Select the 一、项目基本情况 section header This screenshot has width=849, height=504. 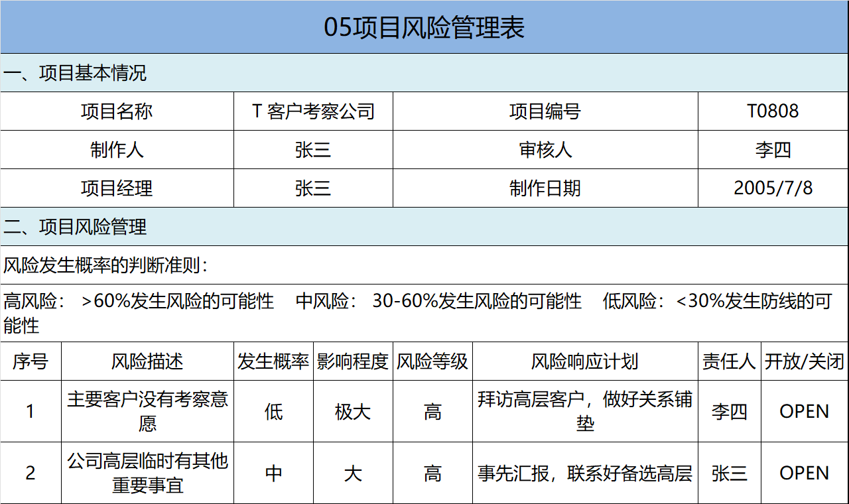coord(74,73)
